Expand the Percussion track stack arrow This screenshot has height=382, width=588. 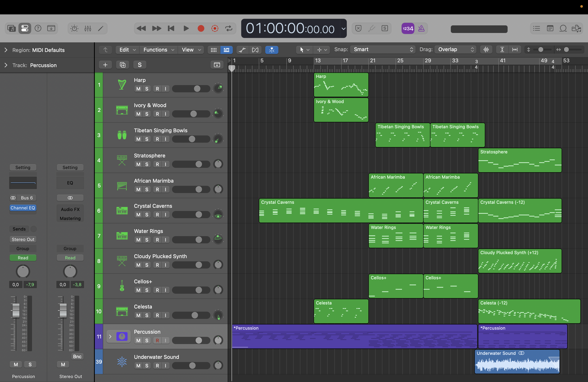110,336
